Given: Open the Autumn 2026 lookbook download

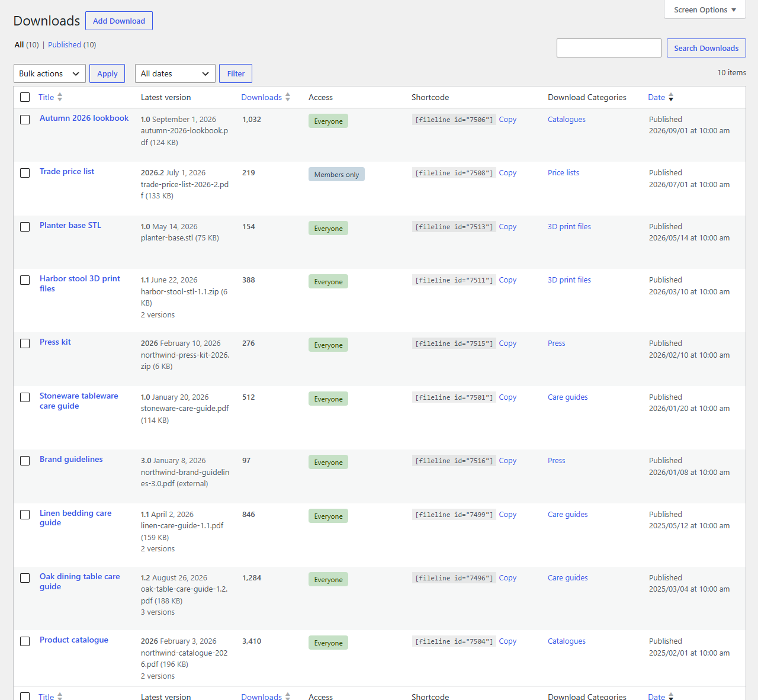Looking at the screenshot, I should [84, 118].
